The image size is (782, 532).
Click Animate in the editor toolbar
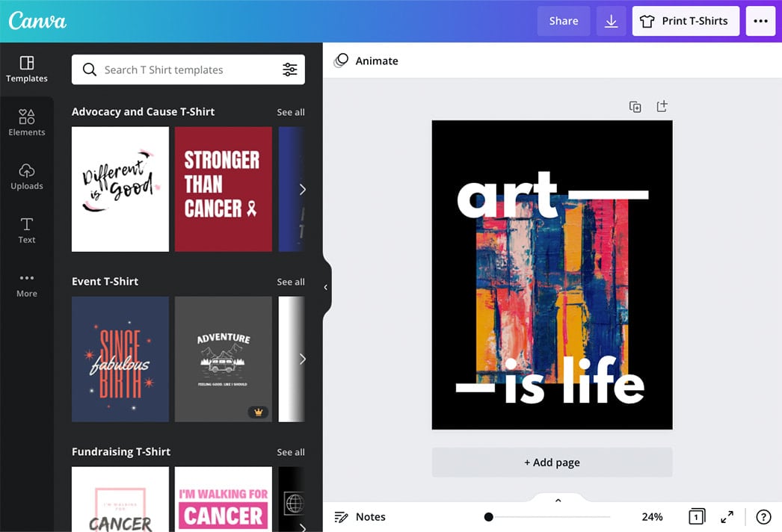(x=366, y=61)
